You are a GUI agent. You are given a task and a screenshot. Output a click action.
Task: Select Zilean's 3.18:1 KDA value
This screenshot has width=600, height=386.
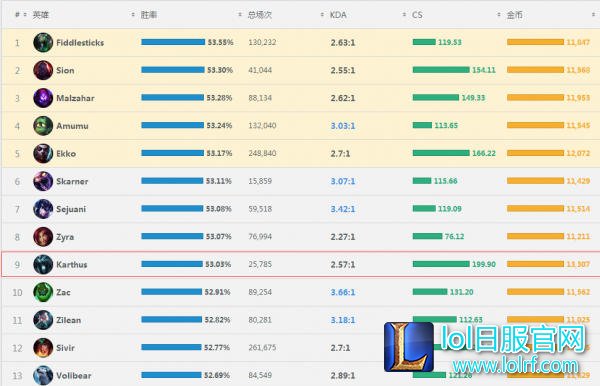(343, 320)
